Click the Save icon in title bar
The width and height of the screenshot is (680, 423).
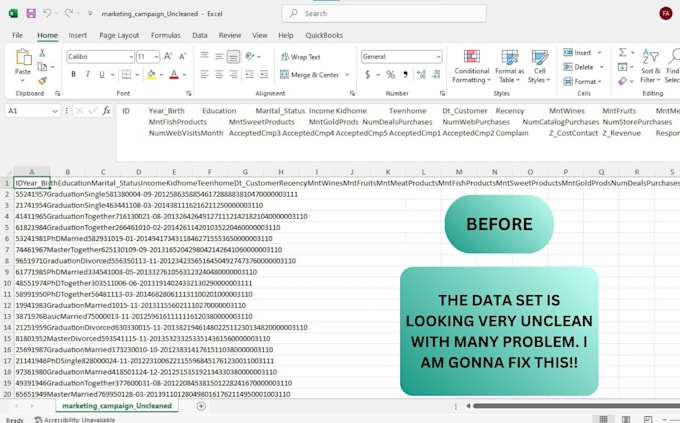(x=31, y=13)
